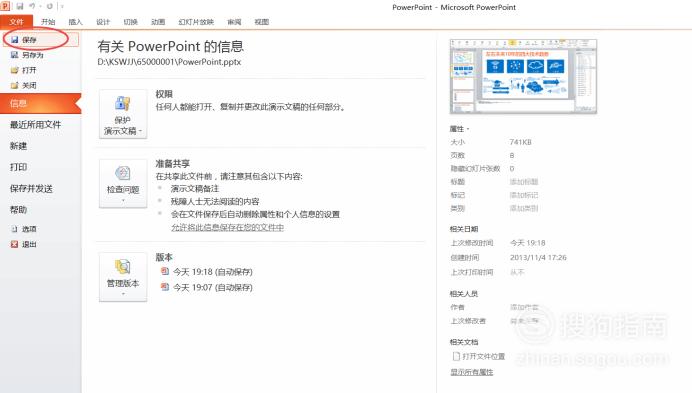Open today 19:18 autosave version
692x393 pixels.
coord(212,272)
